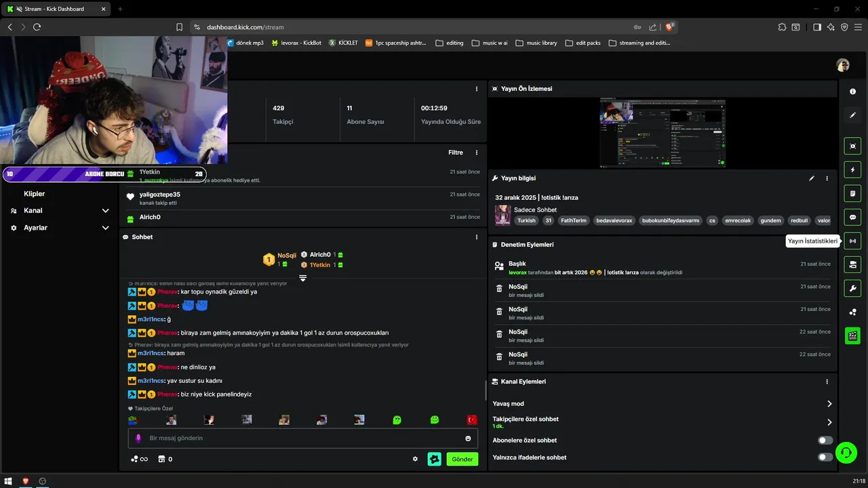The height and width of the screenshot is (488, 868).
Task: Click the Filtre button in activity feed
Action: (456, 152)
